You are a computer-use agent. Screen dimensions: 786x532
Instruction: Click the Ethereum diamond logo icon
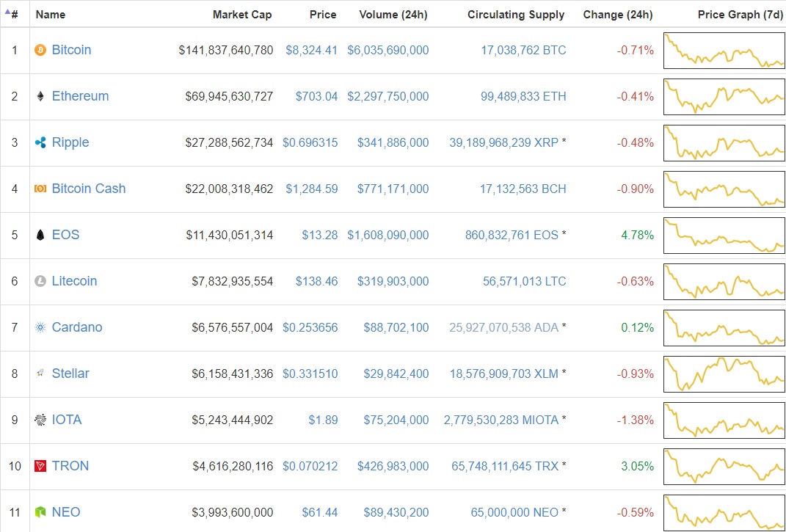click(x=40, y=96)
